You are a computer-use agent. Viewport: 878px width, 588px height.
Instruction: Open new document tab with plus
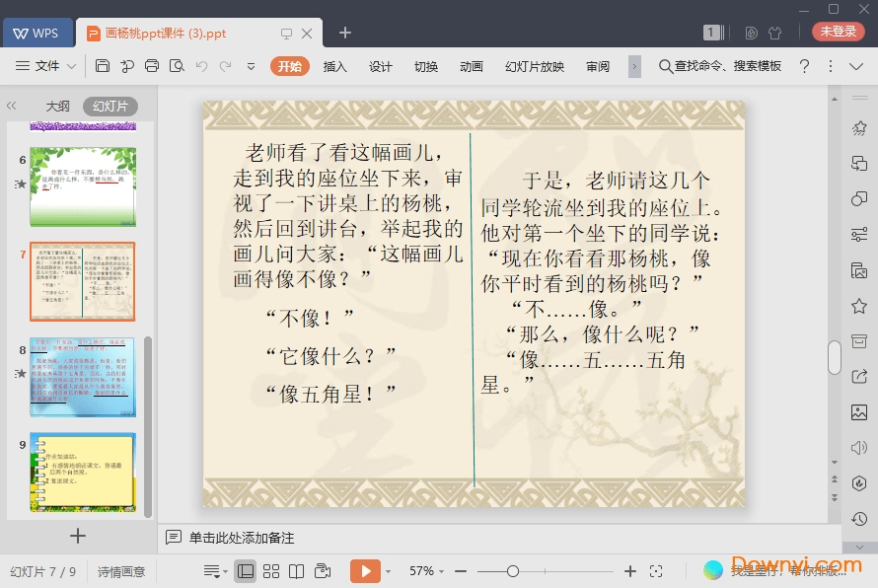click(345, 33)
